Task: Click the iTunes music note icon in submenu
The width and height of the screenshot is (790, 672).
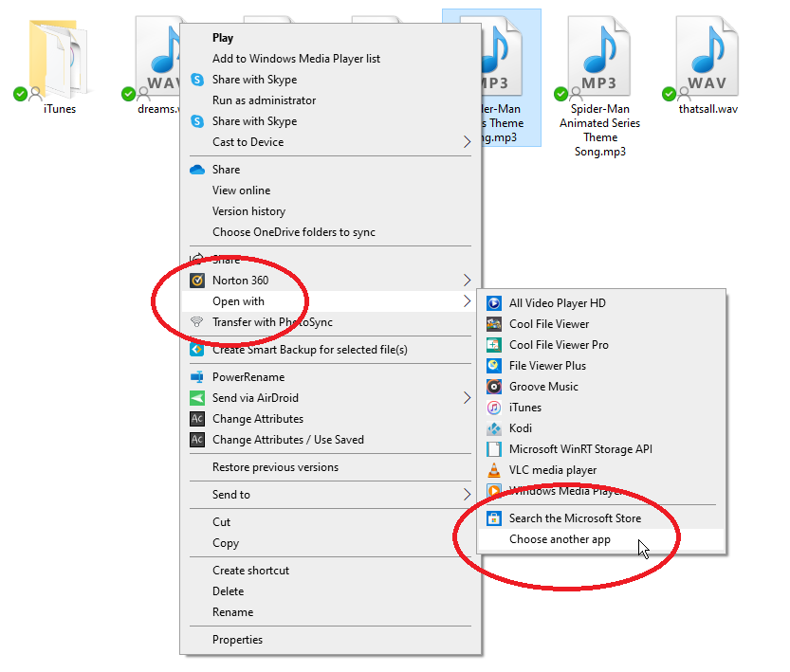Action: click(x=494, y=408)
